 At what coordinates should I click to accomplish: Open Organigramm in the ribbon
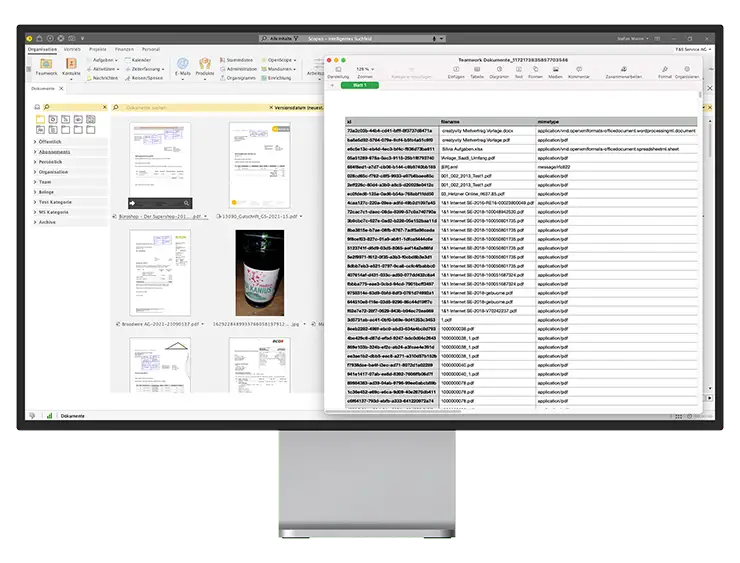(238, 78)
